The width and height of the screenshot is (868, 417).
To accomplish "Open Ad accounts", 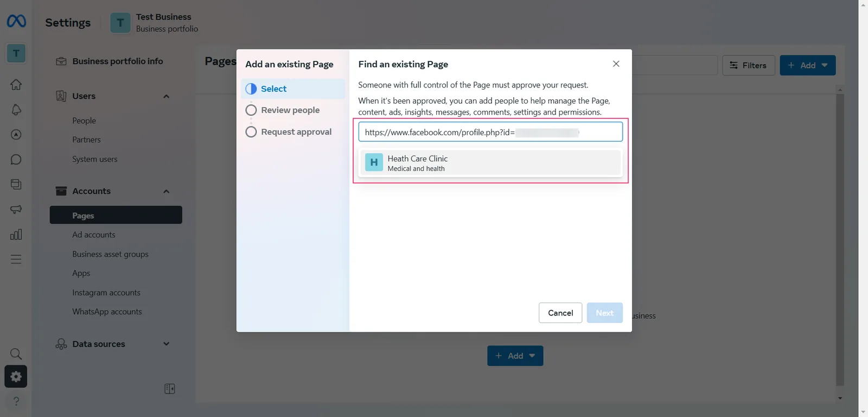I will coord(94,235).
